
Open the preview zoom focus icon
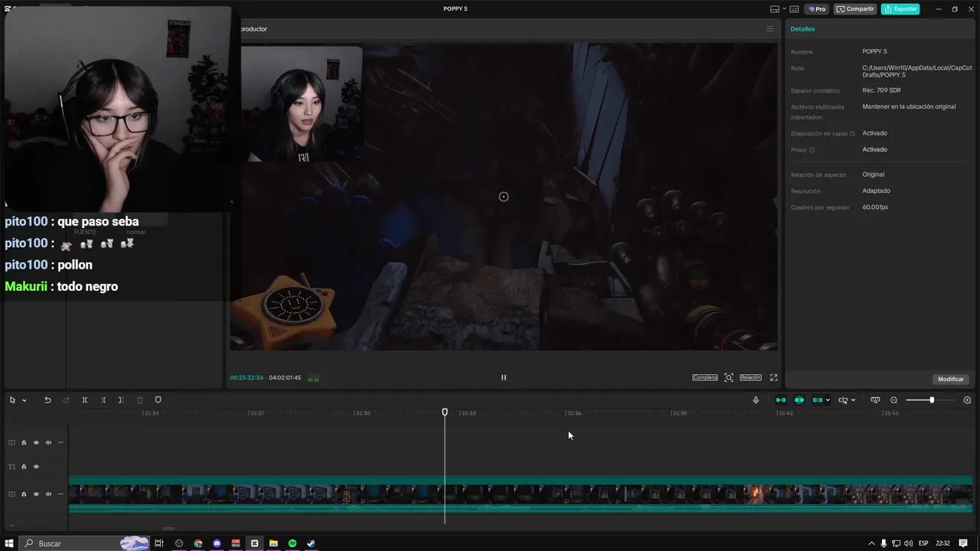tap(729, 377)
